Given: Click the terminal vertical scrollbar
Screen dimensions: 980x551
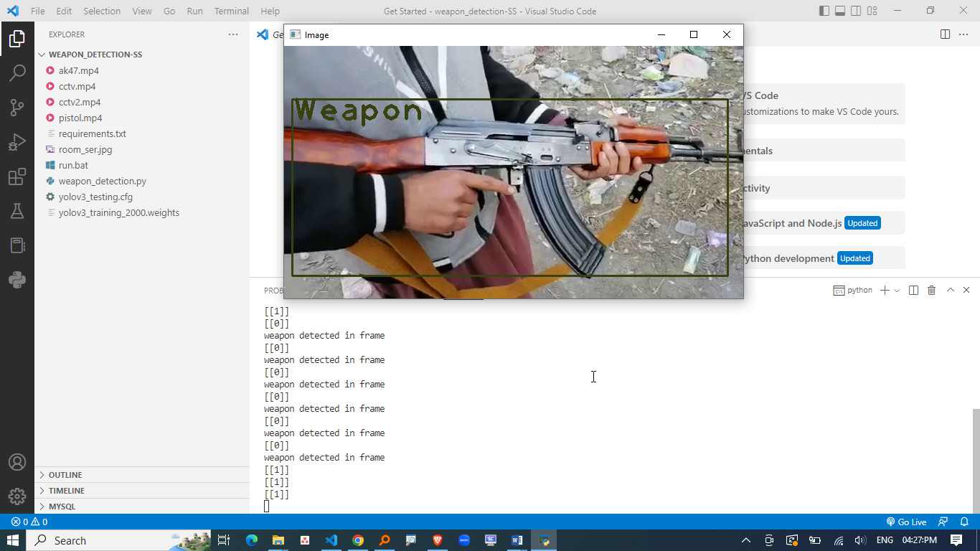Looking at the screenshot, I should pos(976,459).
